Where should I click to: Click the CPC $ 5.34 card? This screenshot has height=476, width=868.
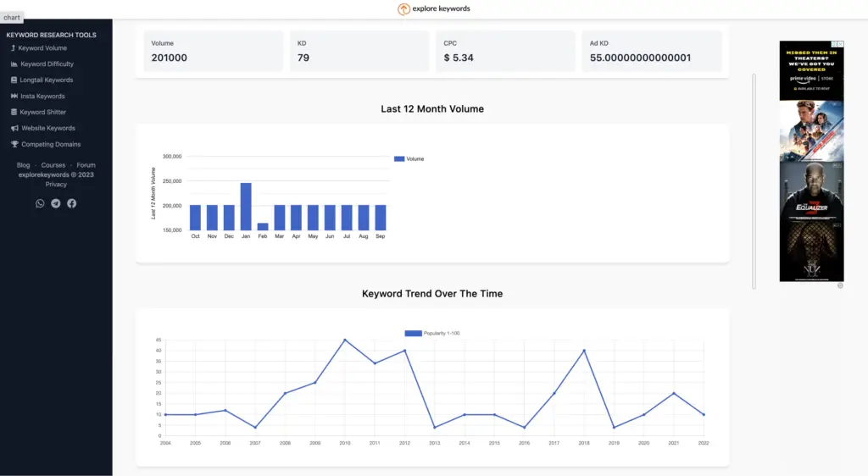(505, 51)
